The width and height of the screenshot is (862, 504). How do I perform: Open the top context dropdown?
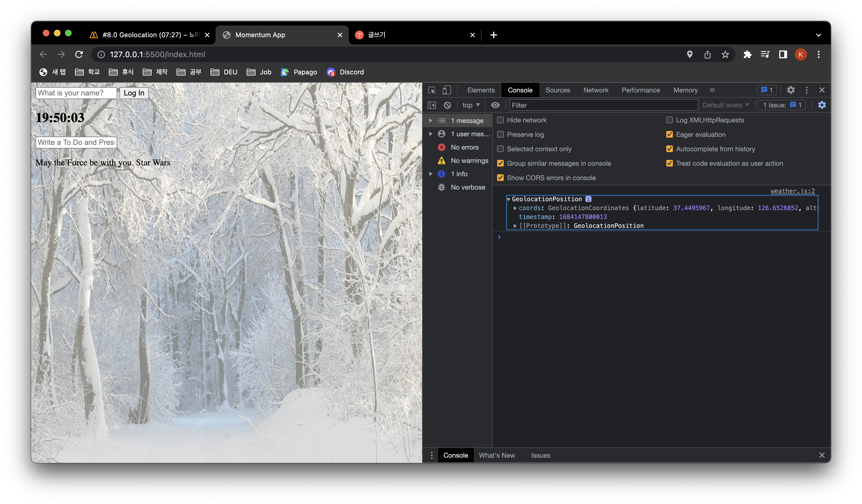471,105
